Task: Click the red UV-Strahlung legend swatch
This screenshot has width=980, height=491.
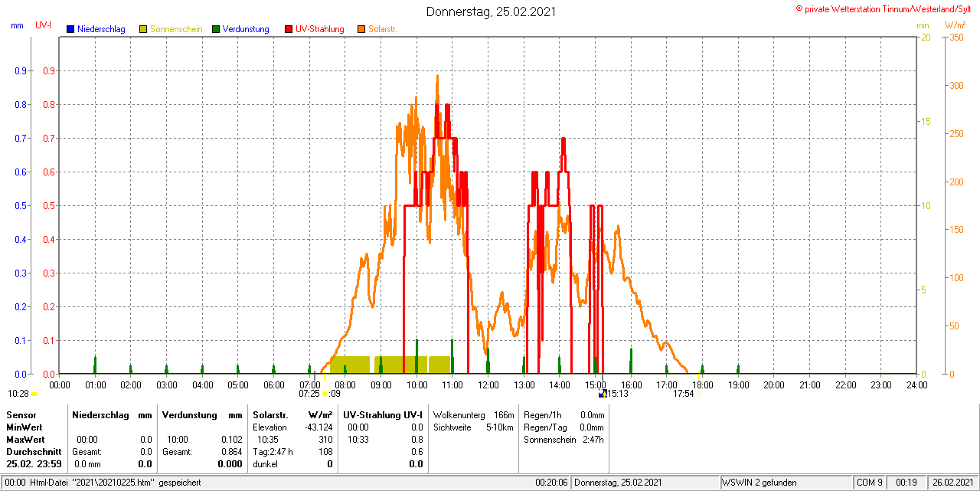Action: click(289, 29)
